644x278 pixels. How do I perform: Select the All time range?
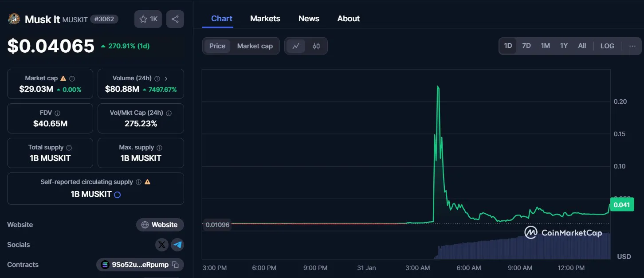pos(582,46)
